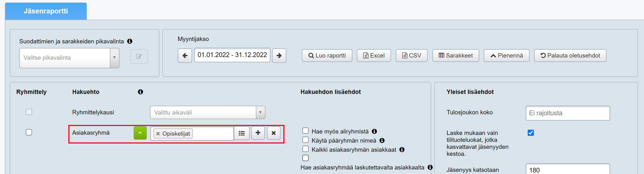Show info next to Hakuehto heading
Screen dimensions: 644x174
(140, 92)
